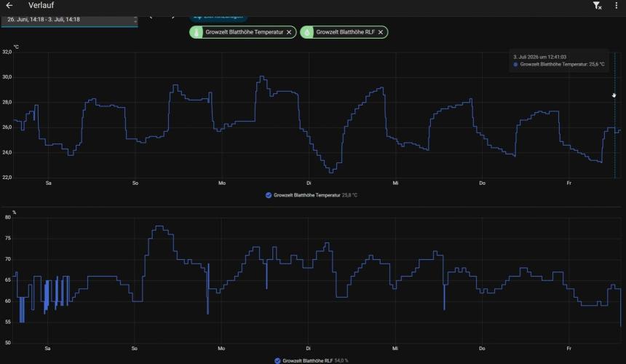Click the water drop icon on the RLF chip
Viewport: 626px width, 364px height.
pyautogui.click(x=306, y=32)
